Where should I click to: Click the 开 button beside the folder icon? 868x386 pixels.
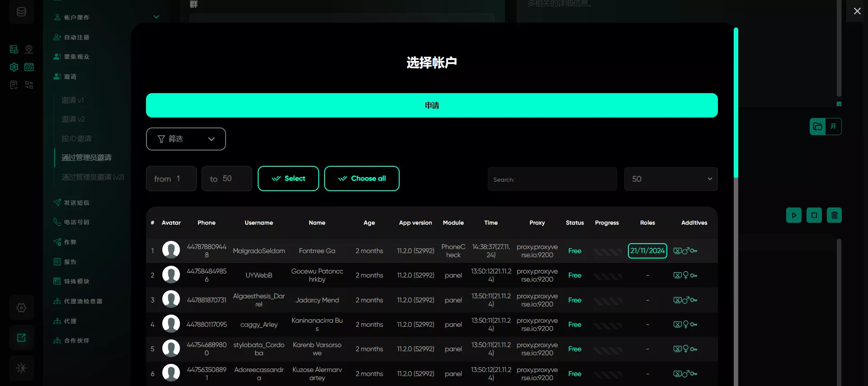tap(833, 127)
